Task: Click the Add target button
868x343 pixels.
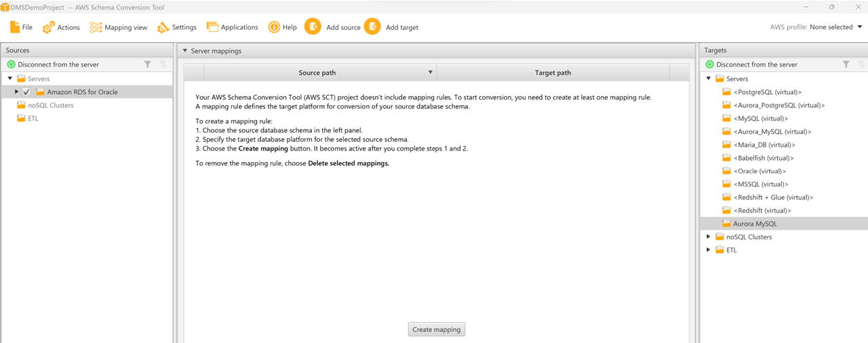Action: tap(391, 27)
